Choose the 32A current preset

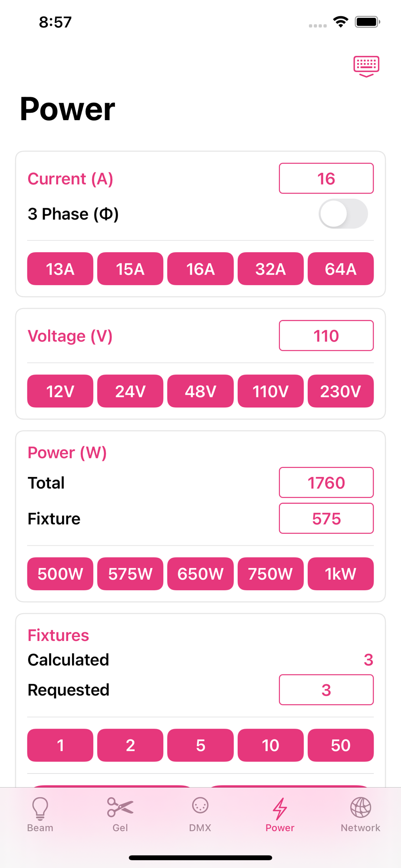click(x=270, y=269)
